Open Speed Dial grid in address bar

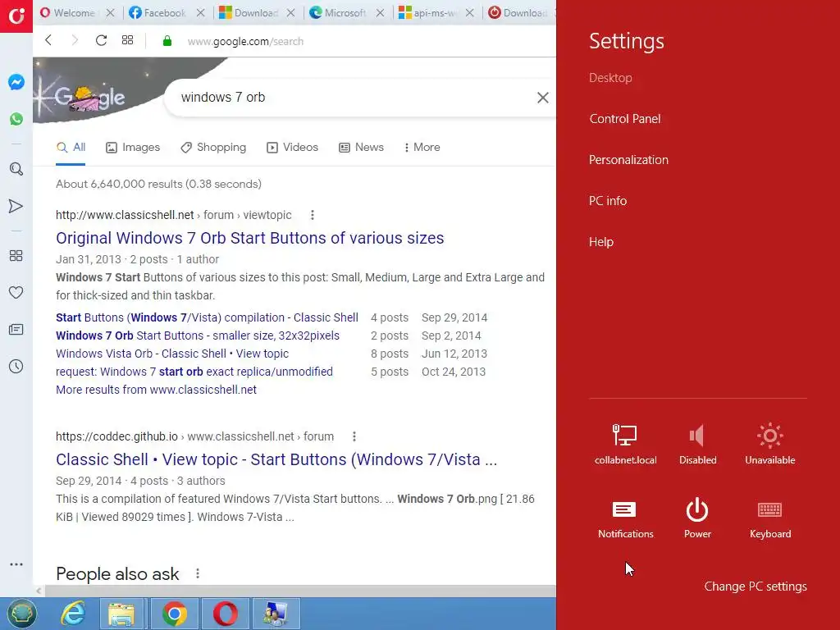[127, 40]
